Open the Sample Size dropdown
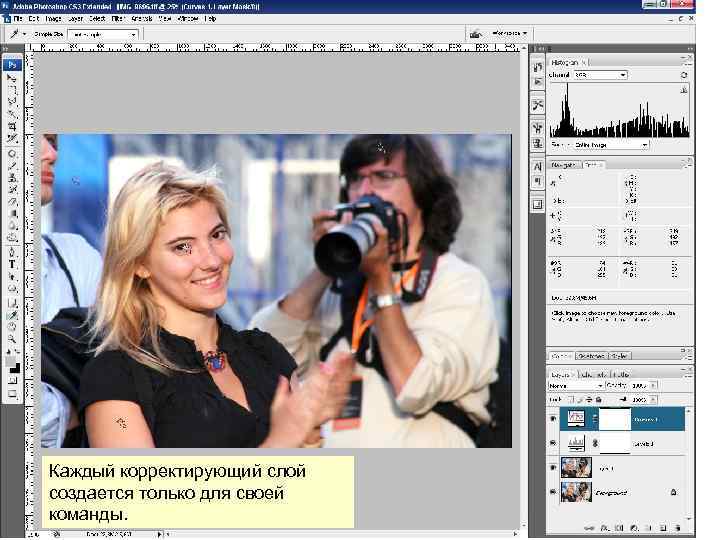The height and width of the screenshot is (540, 720). point(103,34)
